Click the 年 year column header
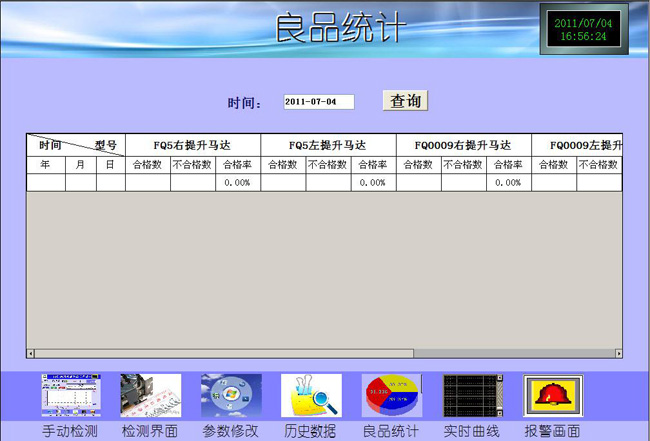The image size is (650, 441). click(46, 165)
